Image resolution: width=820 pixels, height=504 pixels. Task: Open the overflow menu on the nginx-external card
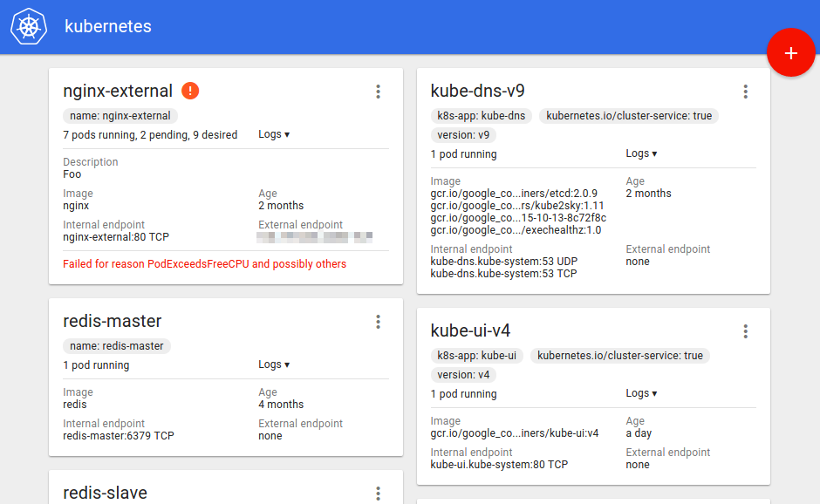(378, 91)
